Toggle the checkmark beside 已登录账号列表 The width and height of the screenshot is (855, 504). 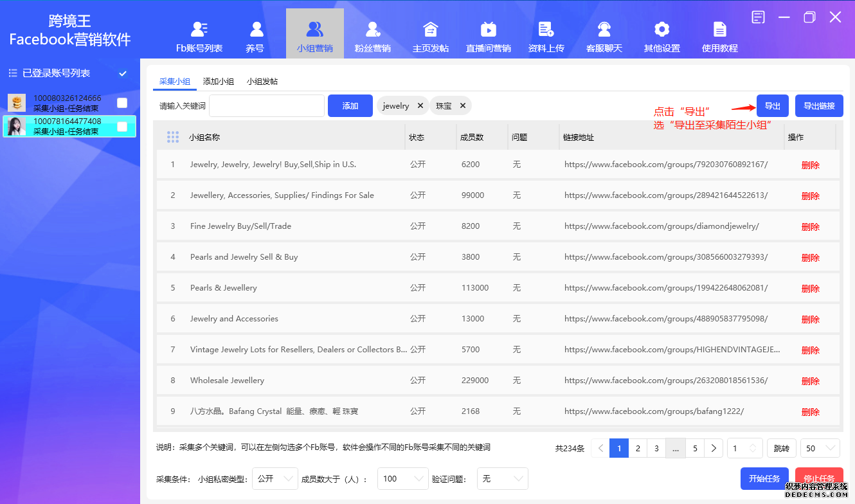click(122, 73)
